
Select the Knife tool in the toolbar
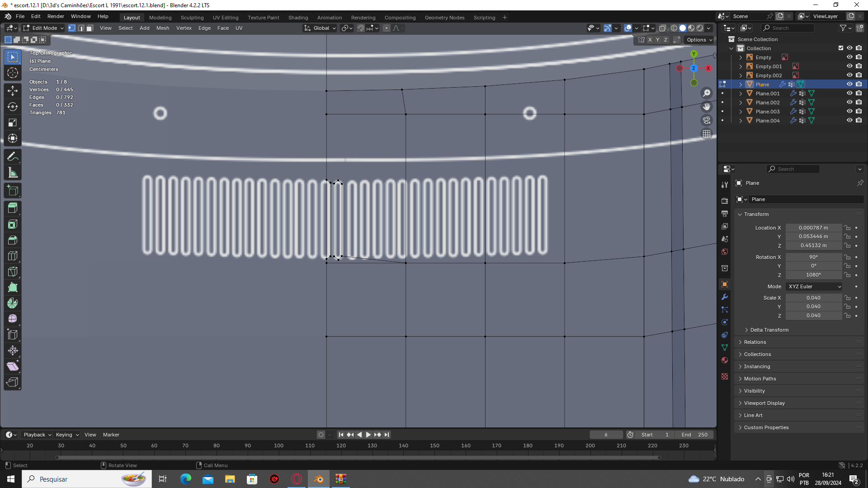(13, 272)
